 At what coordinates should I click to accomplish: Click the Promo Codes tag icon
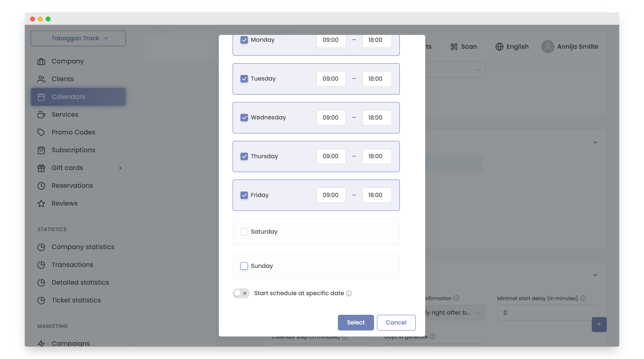pos(41,132)
